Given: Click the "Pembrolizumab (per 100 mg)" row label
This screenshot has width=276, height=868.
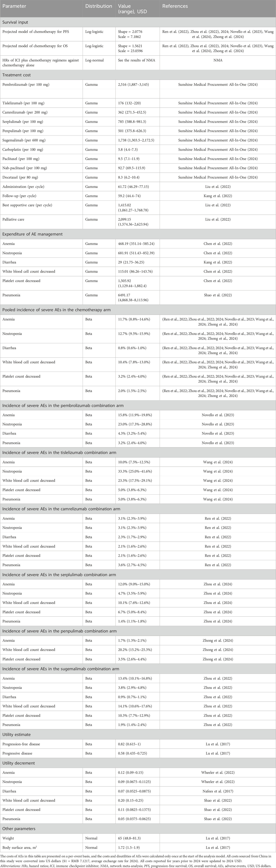Looking at the screenshot, I should pos(26,85).
